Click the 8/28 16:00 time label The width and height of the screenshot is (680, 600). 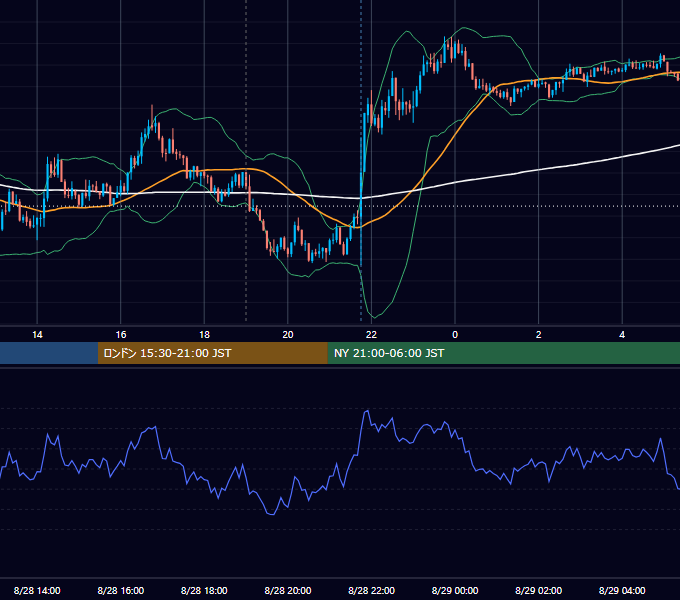pyautogui.click(x=121, y=590)
